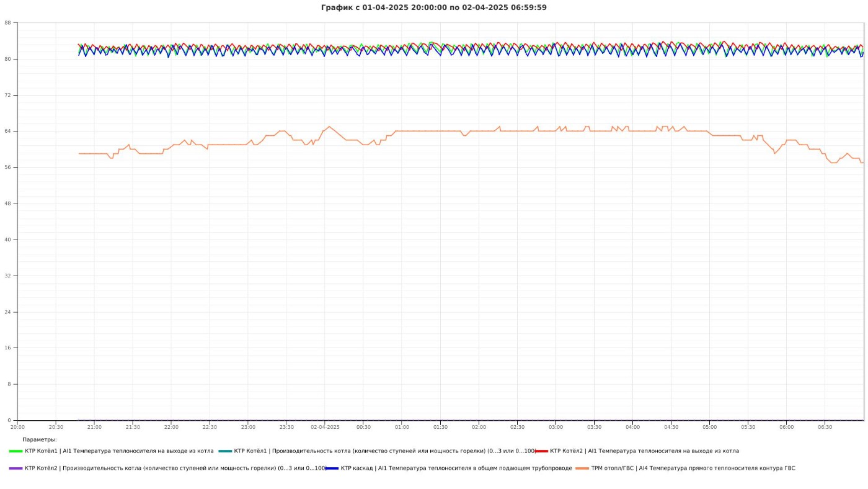Click the '02-04-2025' date tick on time axis
Image resolution: width=868 pixels, height=489 pixels.
[x=325, y=427]
